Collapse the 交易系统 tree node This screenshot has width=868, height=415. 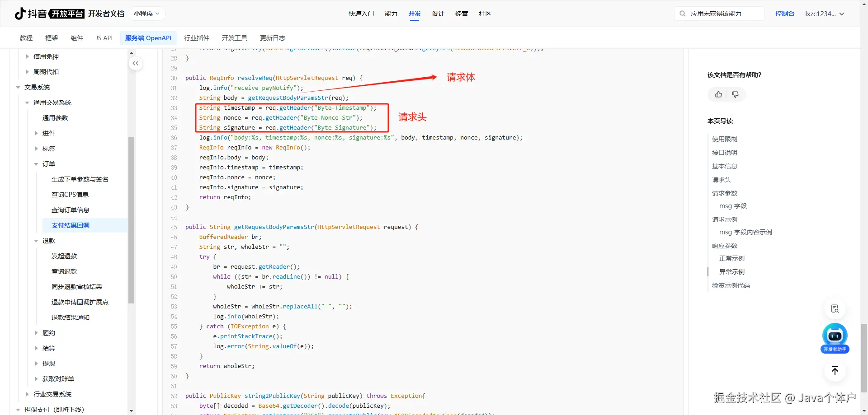coord(18,87)
